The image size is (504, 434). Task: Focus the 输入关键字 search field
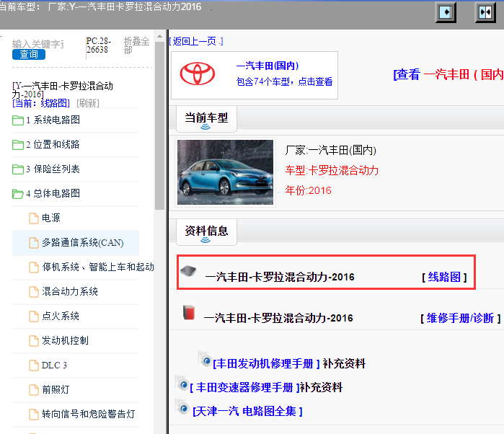(38, 44)
